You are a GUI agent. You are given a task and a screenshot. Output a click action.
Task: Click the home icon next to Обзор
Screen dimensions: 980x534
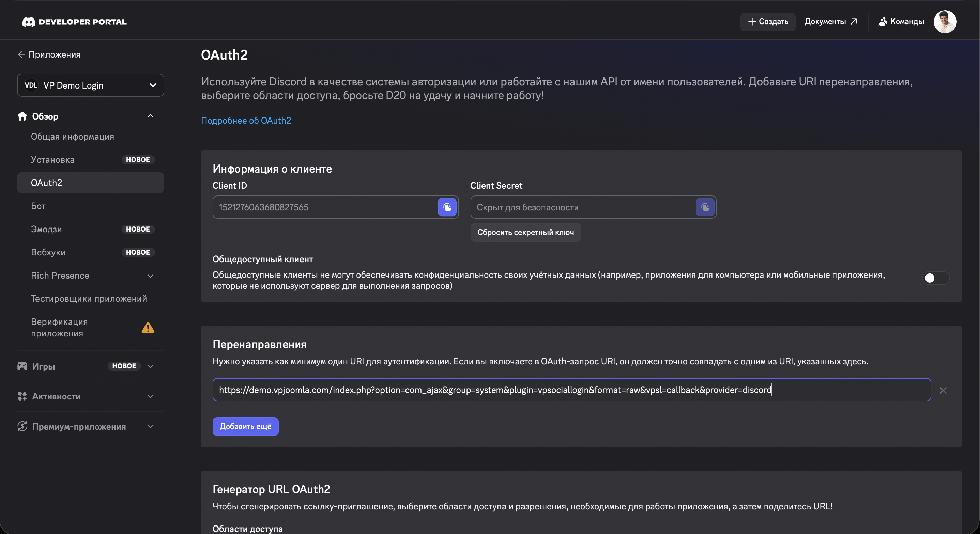click(x=22, y=116)
